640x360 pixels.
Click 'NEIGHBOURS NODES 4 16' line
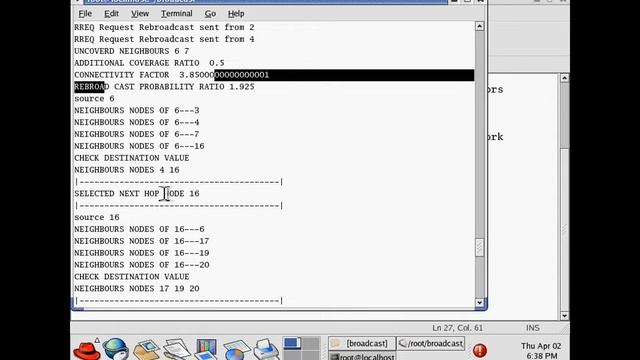point(127,170)
